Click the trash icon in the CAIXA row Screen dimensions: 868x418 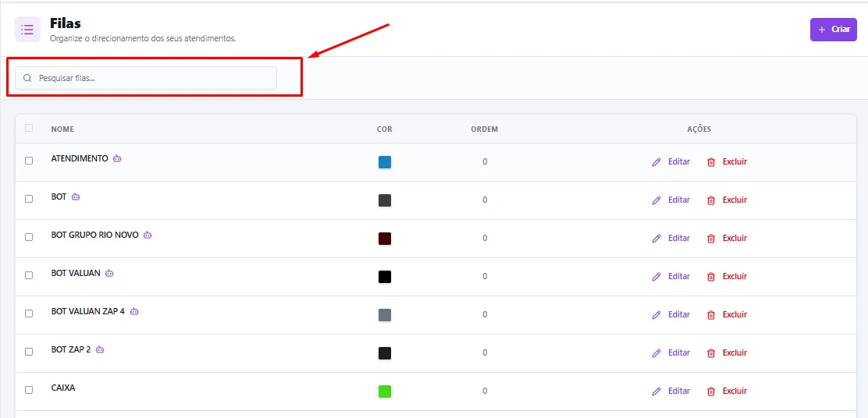(x=711, y=391)
